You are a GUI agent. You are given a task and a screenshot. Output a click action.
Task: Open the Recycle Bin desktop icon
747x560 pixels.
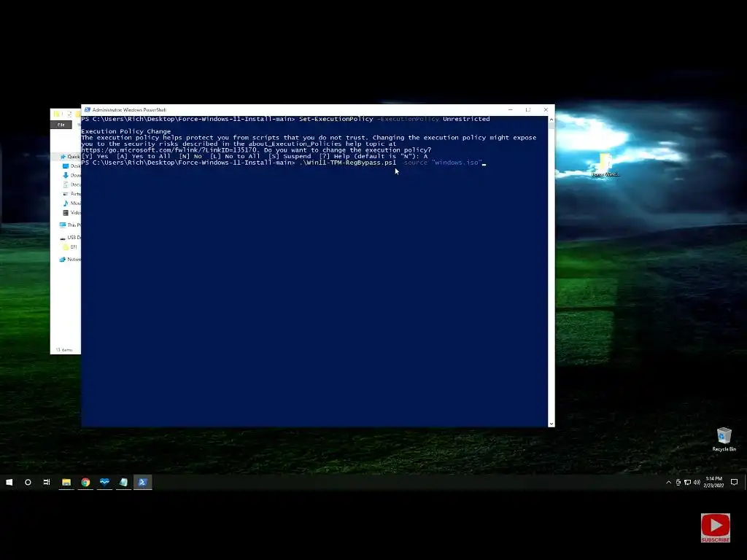click(724, 439)
